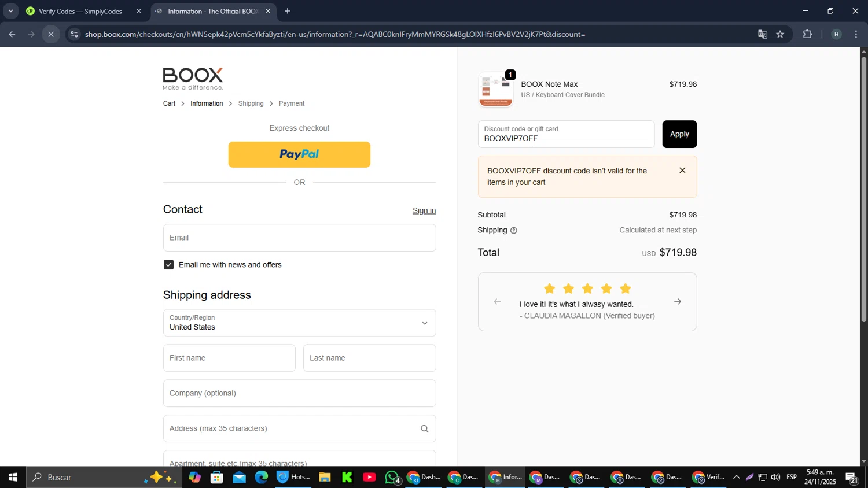The image size is (868, 488).
Task: Dismiss the invalid discount code message
Action: pos(682,171)
